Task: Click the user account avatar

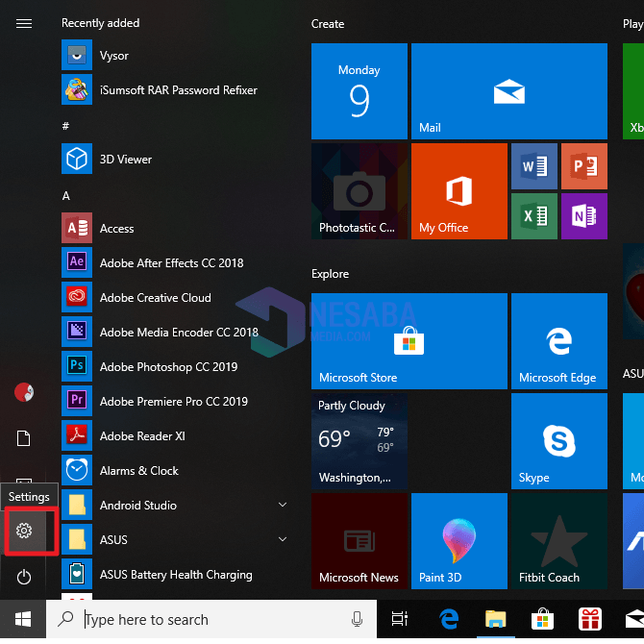Action: (24, 392)
